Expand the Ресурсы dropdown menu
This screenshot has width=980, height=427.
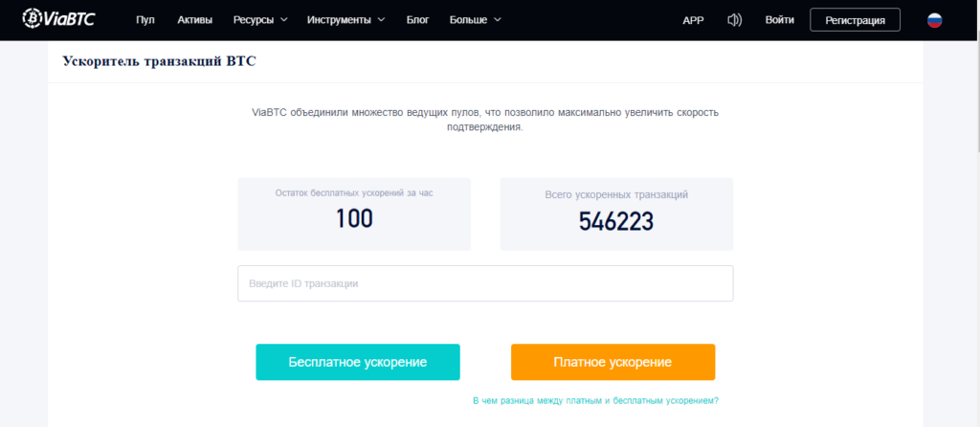point(259,20)
